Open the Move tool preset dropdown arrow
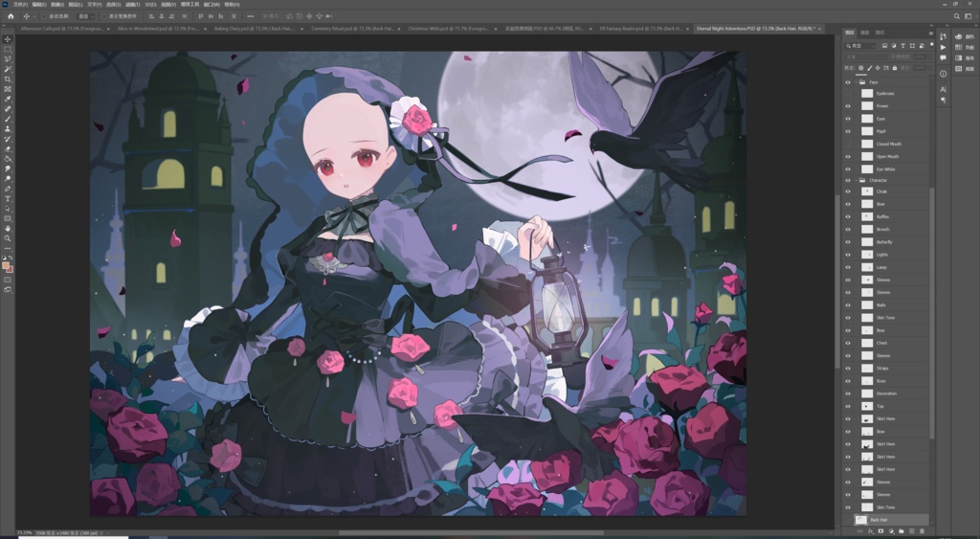Viewport: 980px width, 539px height. [34, 16]
